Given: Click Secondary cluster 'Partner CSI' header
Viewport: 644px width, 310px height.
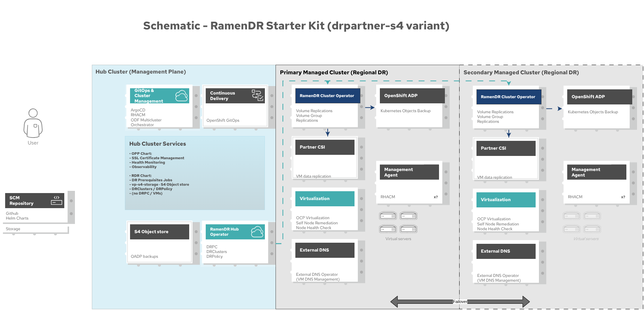Looking at the screenshot, I should pos(506,148).
